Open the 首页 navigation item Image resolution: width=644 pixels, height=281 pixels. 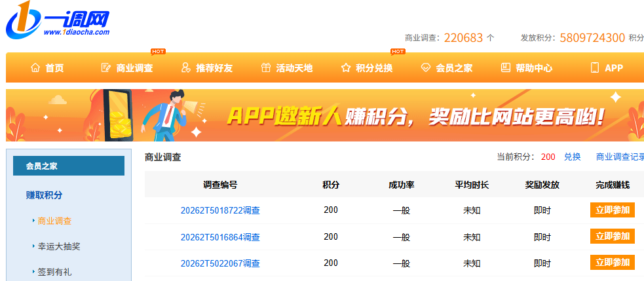(54, 68)
